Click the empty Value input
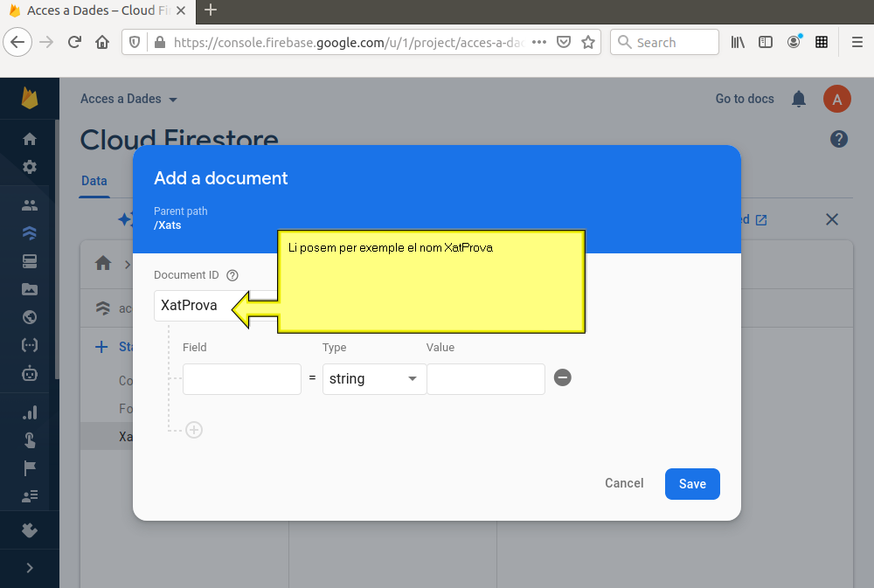Screen dimensions: 874x588 (x=485, y=379)
